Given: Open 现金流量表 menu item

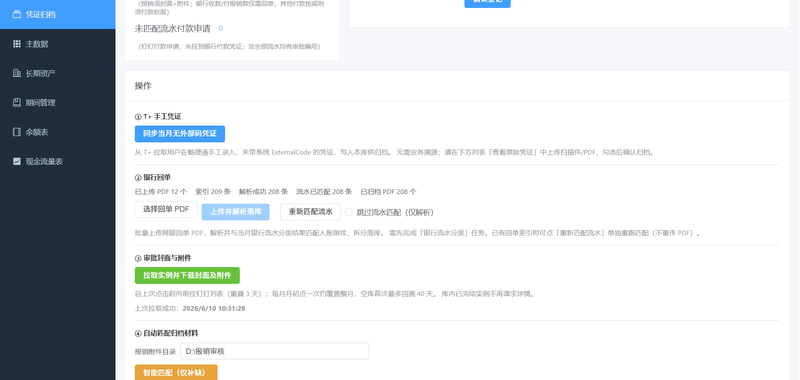Looking at the screenshot, I should point(58,161).
